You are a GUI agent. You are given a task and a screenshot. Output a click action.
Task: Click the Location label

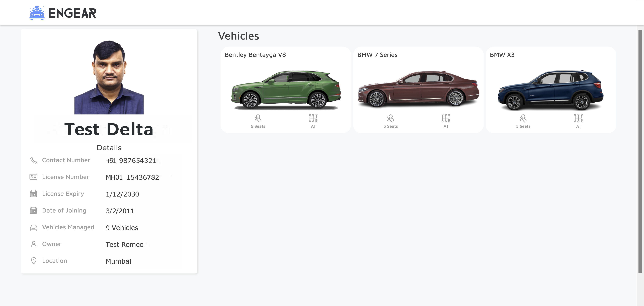[x=55, y=261]
